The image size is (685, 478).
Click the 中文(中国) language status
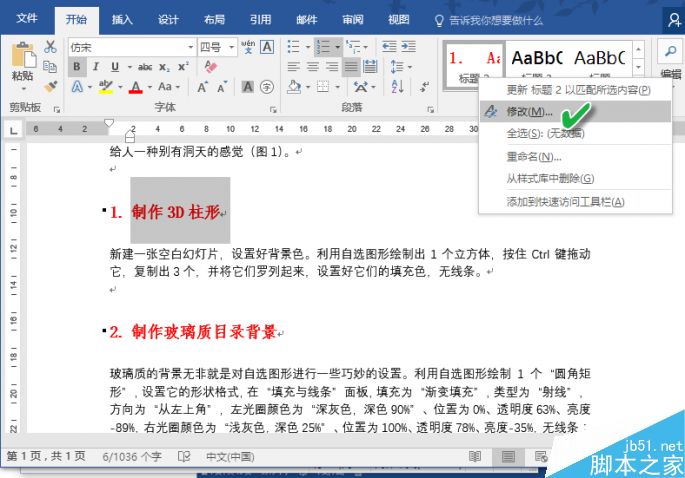point(230,457)
